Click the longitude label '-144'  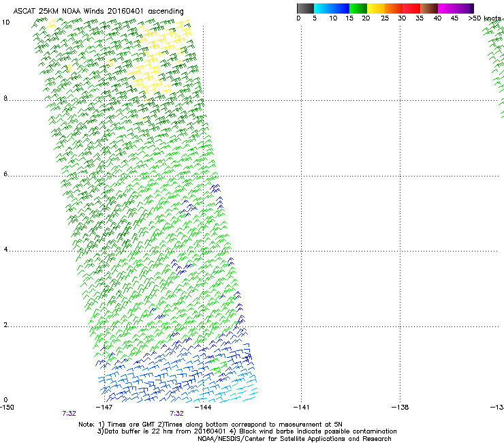coord(203,408)
